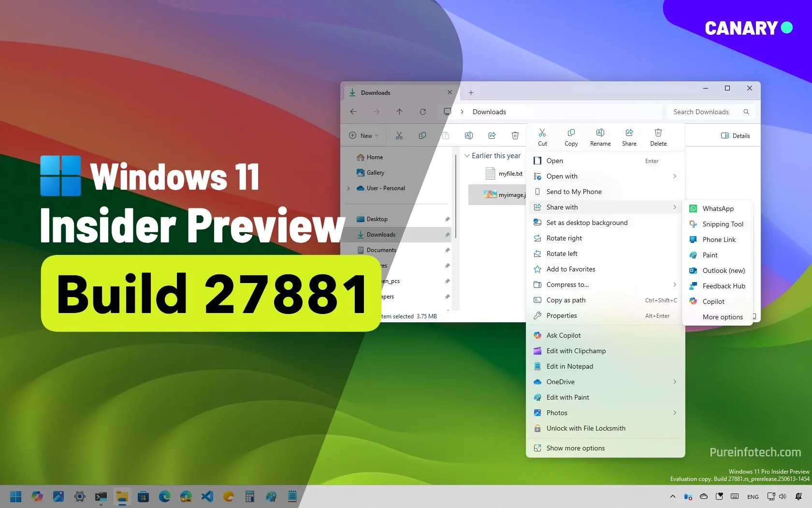Click the Rename icon in Explorer's command bar

point(469,135)
